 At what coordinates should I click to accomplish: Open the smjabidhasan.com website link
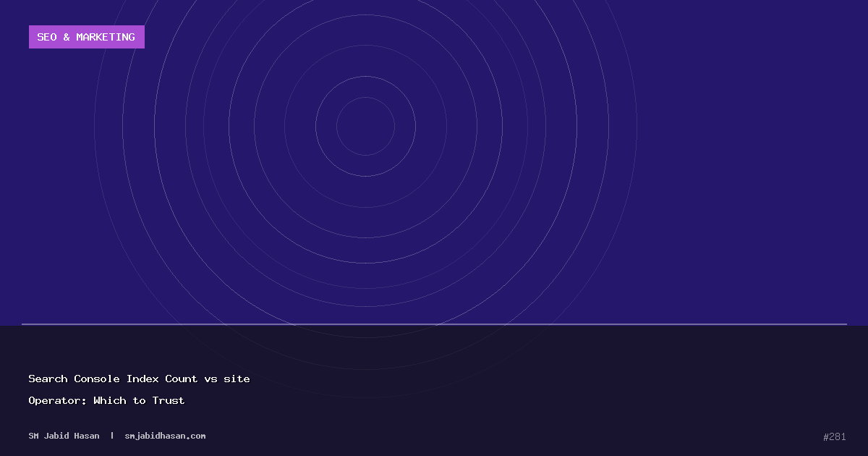click(x=165, y=436)
